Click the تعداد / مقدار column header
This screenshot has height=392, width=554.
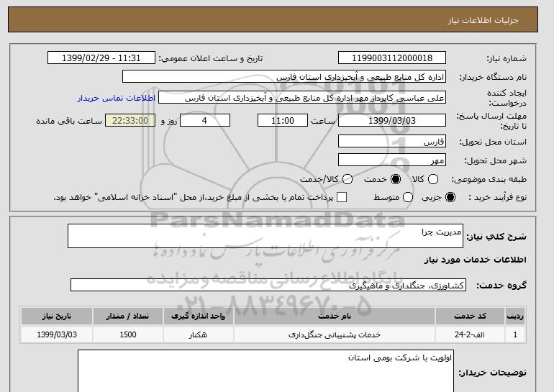[127, 316]
